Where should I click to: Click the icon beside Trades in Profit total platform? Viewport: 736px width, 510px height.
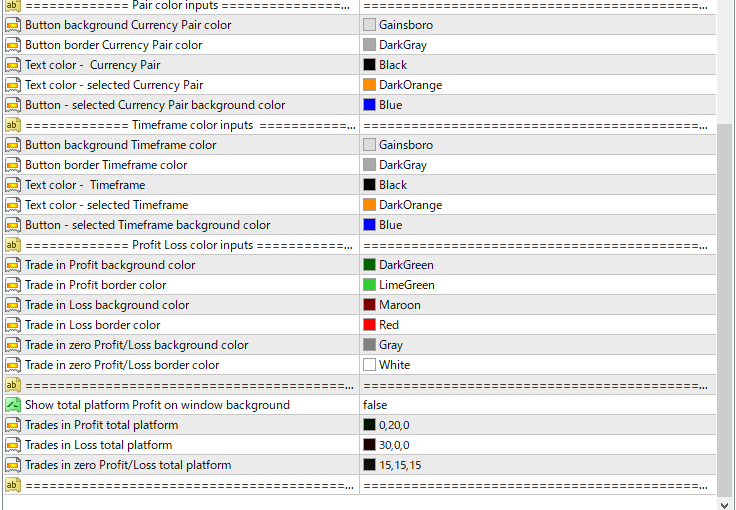[x=13, y=425]
